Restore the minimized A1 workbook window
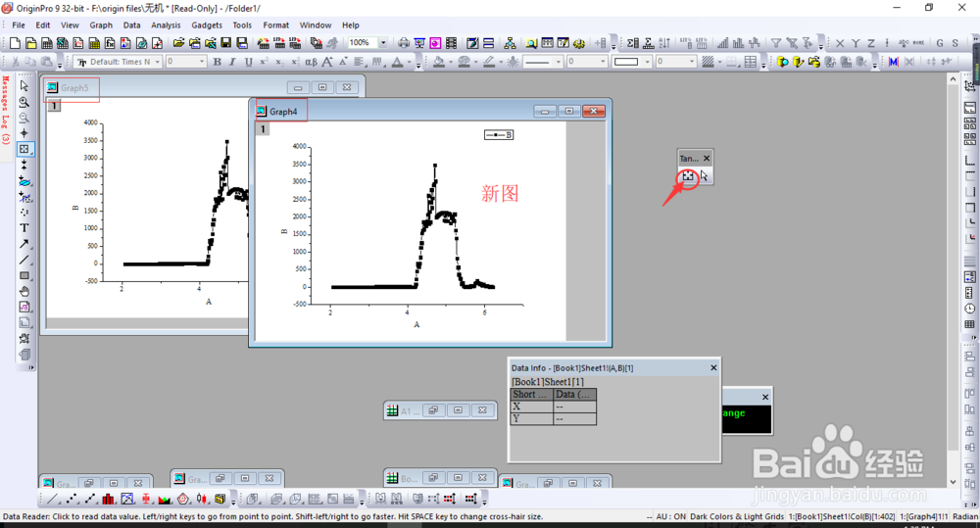The image size is (980, 528). 434,409
